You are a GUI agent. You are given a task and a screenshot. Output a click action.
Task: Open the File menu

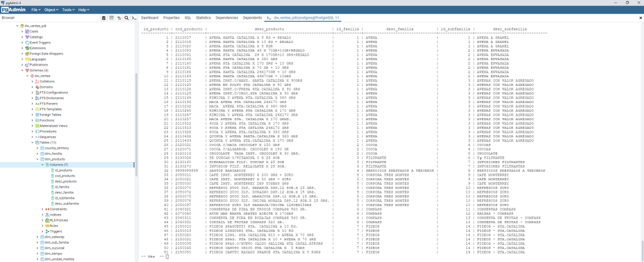point(36,10)
